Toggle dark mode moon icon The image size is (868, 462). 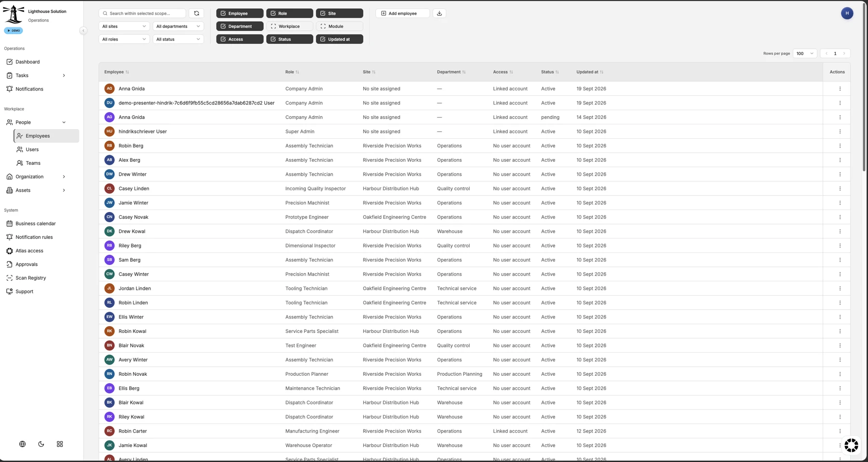tap(41, 444)
